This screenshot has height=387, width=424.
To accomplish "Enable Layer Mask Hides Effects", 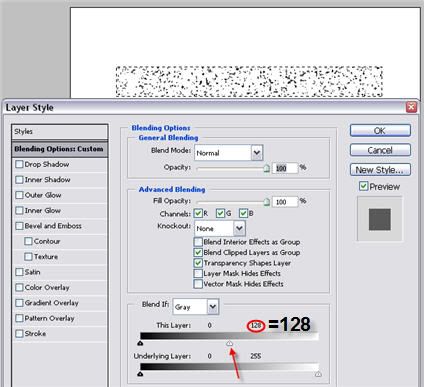I will [198, 274].
